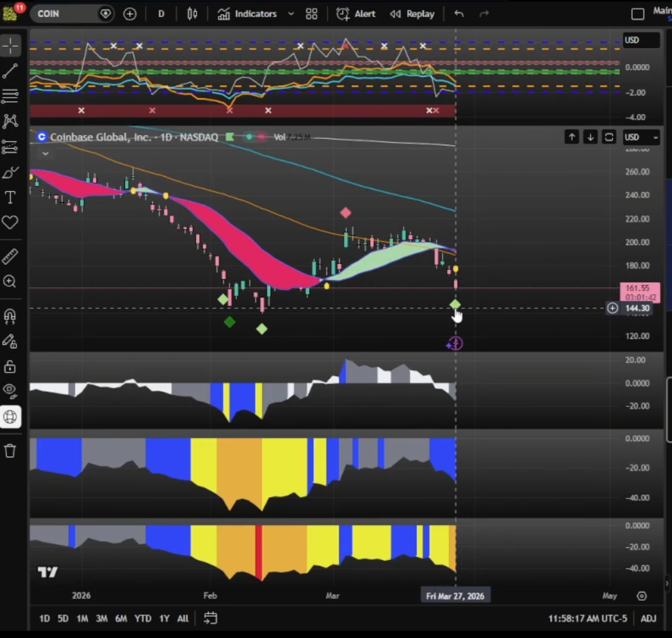Select the XABCD pattern tool

(10, 121)
